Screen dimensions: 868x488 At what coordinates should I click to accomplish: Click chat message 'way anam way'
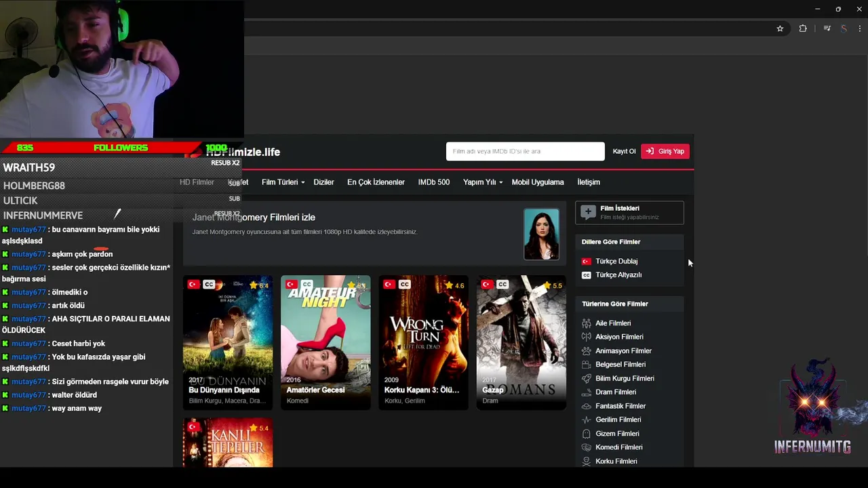(77, 409)
